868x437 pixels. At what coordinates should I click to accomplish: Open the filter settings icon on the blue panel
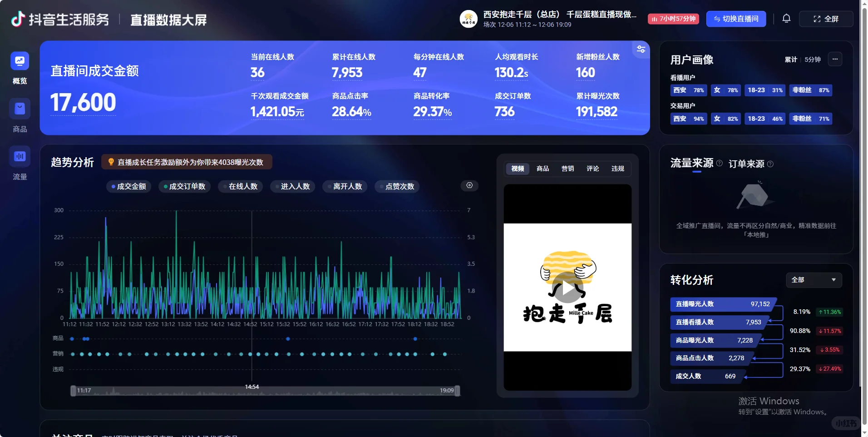(641, 49)
